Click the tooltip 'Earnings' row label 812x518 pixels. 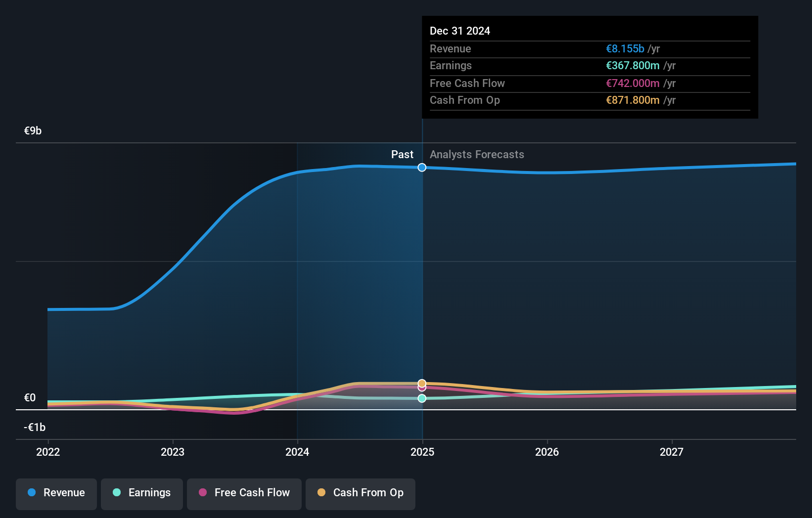pos(451,65)
